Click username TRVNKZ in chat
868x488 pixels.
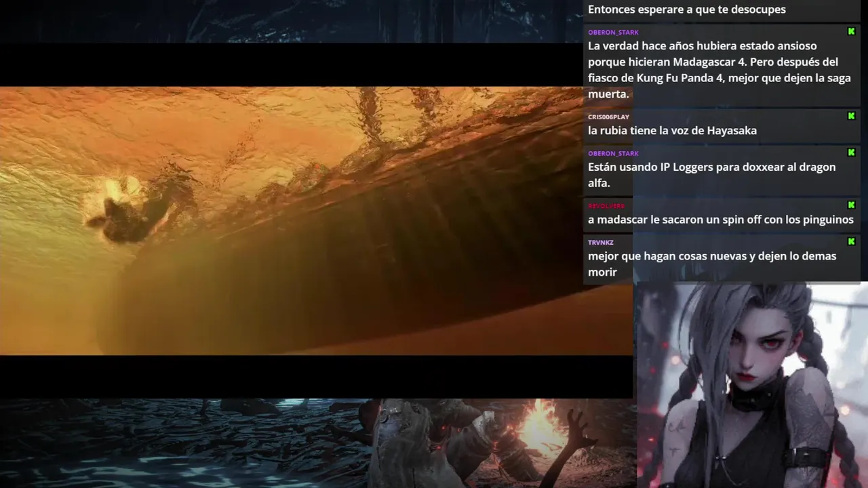601,242
